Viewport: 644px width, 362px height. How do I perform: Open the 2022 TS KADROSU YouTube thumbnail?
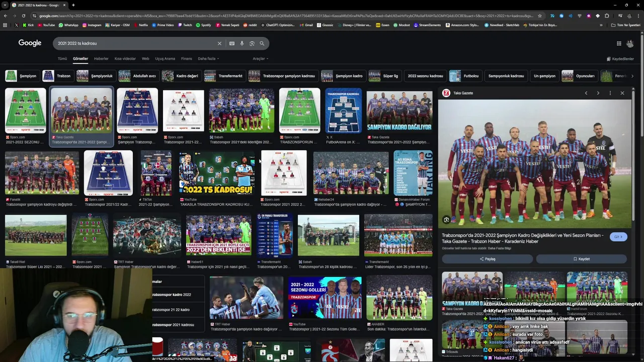coord(217,173)
